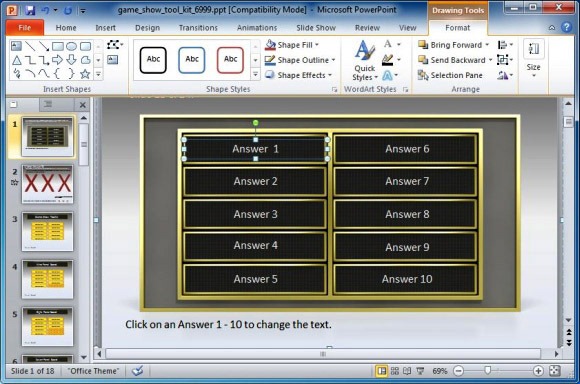Switch to the Slides thumbnail pane tab
Screen dimensions: 580x384
[x=14, y=104]
